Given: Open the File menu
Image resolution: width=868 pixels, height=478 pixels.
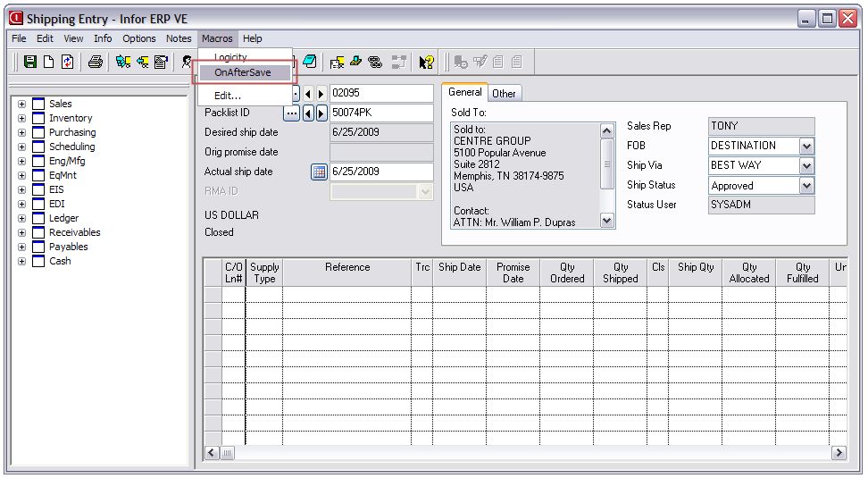Looking at the screenshot, I should click(19, 38).
